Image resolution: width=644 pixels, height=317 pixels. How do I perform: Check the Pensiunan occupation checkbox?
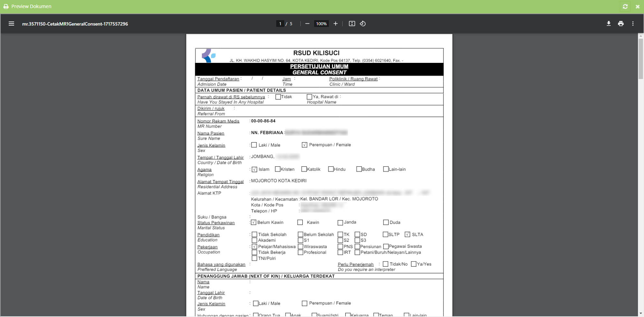point(357,247)
